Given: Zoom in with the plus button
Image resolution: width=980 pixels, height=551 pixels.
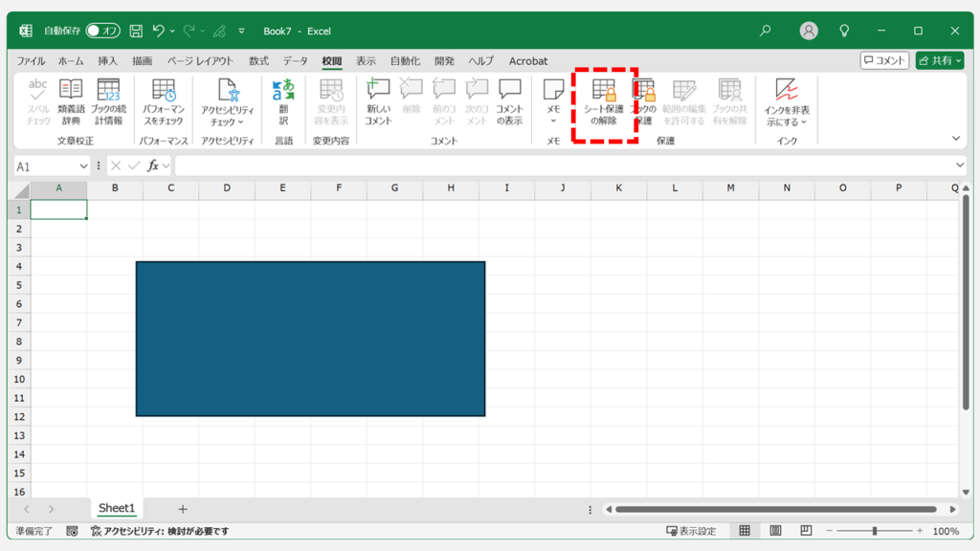Looking at the screenshot, I should click(x=920, y=530).
